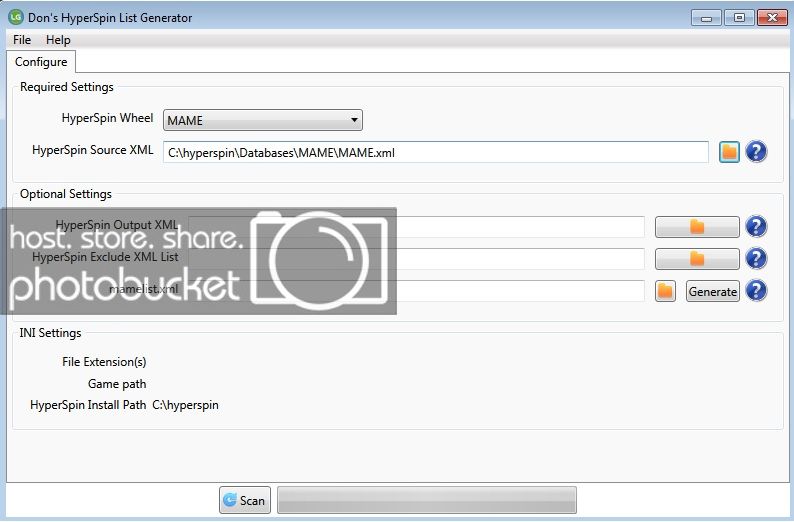Open the File menu
This screenshot has height=522, width=794.
click(x=22, y=40)
